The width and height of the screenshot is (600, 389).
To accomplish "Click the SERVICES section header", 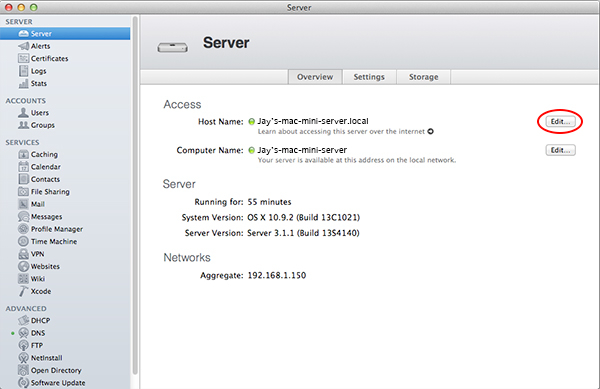I will pyautogui.click(x=22, y=142).
